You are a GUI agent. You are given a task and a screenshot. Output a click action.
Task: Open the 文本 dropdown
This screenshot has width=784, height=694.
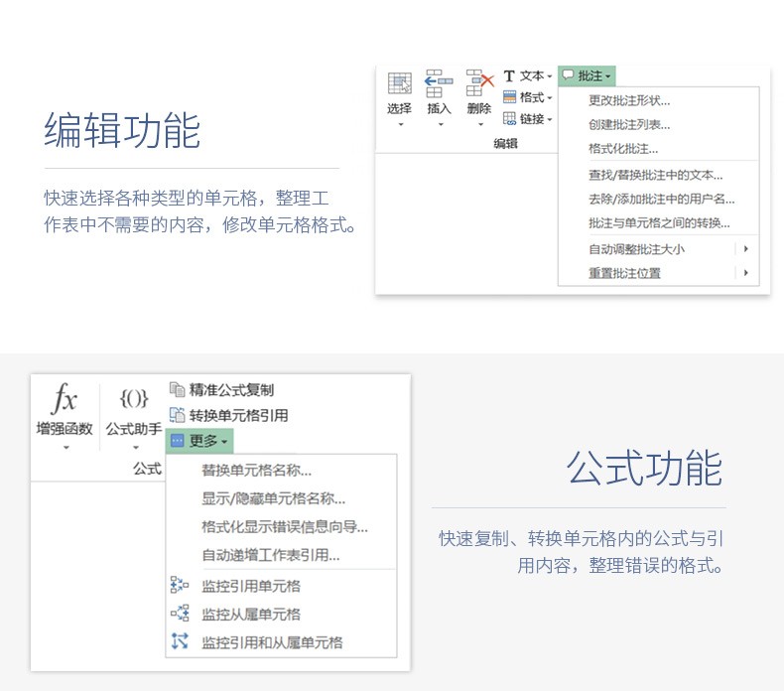click(x=528, y=76)
